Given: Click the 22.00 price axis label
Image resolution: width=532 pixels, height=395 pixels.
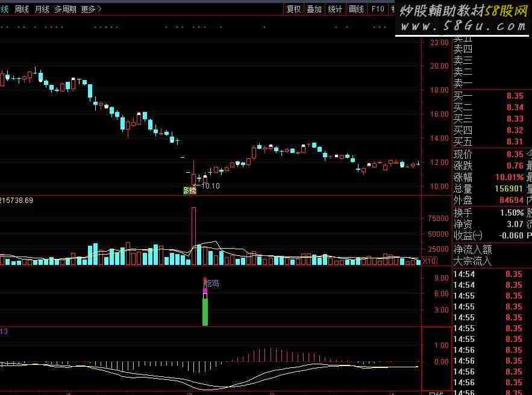Looking at the screenshot, I should click(439, 42).
